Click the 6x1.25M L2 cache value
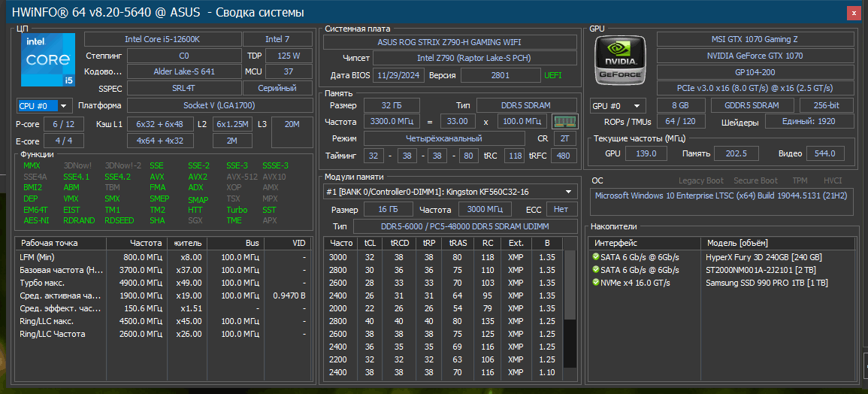 click(x=232, y=124)
